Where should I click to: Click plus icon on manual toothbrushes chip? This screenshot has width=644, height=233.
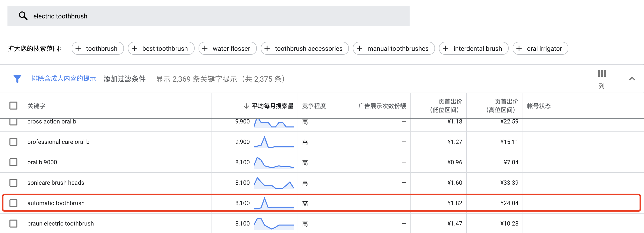coord(360,48)
